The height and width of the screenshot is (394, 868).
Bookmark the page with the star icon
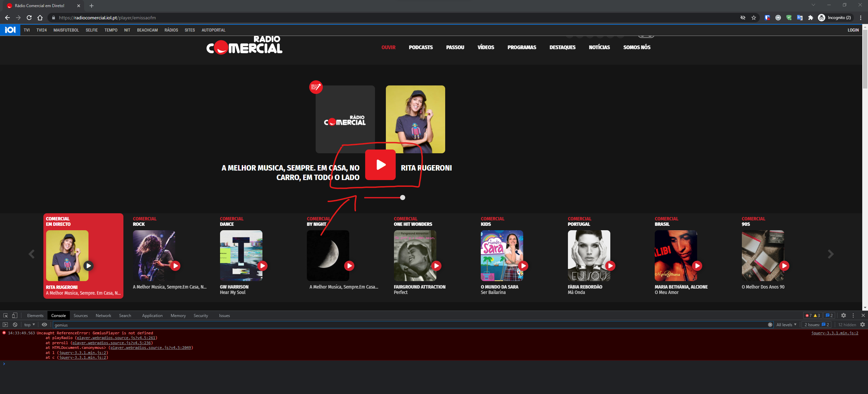[x=754, y=18]
